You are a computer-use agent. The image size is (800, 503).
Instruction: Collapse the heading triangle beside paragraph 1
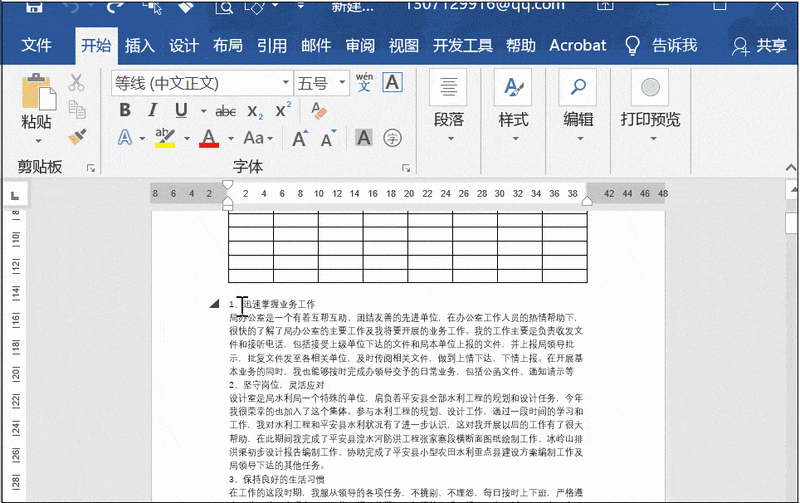click(215, 304)
